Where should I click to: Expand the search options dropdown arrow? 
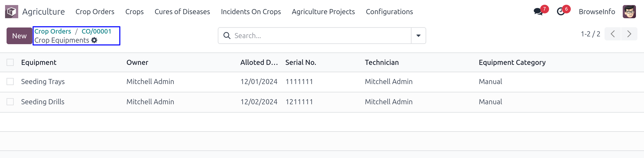[x=419, y=36]
